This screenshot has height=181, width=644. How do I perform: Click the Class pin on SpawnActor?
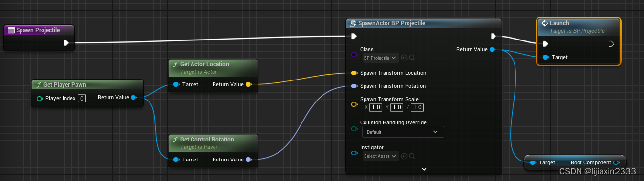[x=354, y=55]
